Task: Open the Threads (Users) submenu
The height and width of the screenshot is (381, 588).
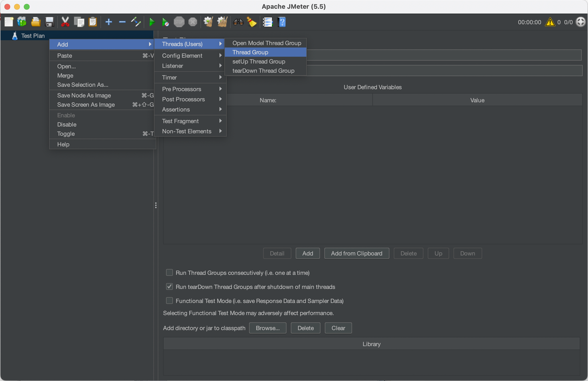Action: [x=190, y=44]
